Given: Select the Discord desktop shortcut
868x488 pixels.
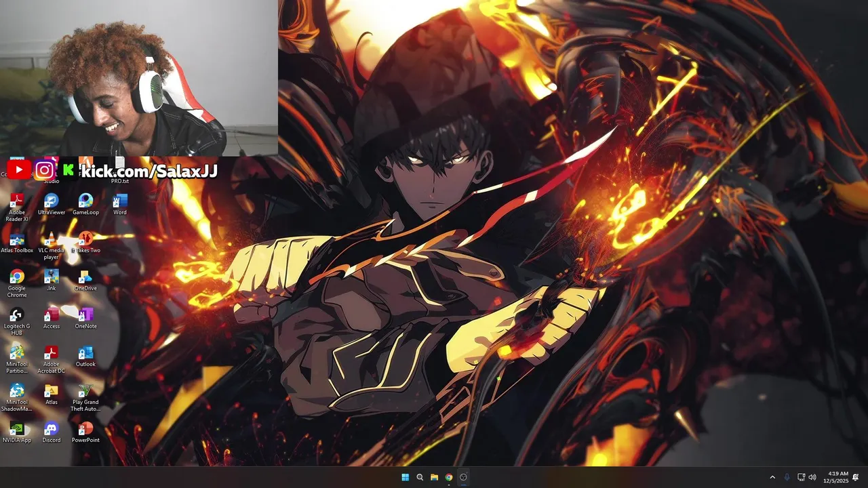Looking at the screenshot, I should pos(52,432).
